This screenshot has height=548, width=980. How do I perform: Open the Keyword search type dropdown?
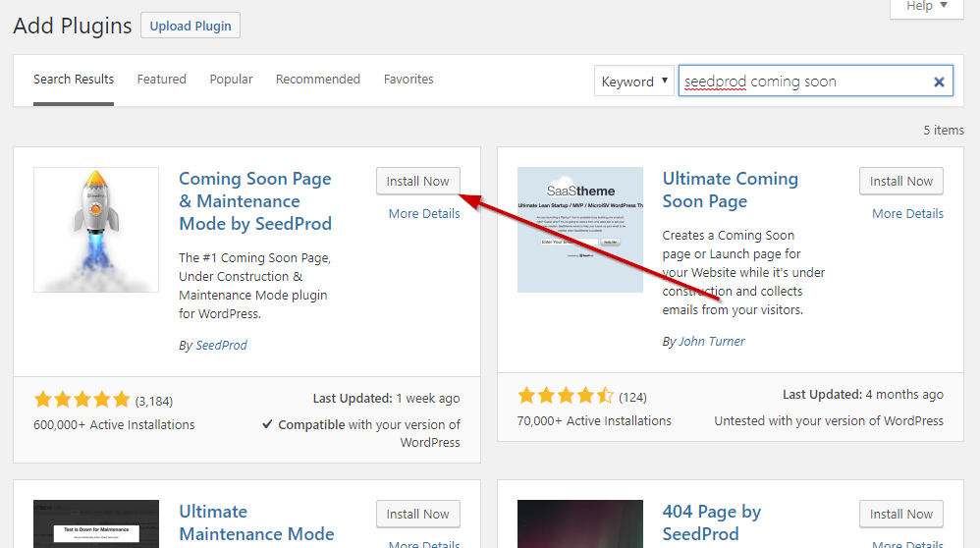(633, 82)
